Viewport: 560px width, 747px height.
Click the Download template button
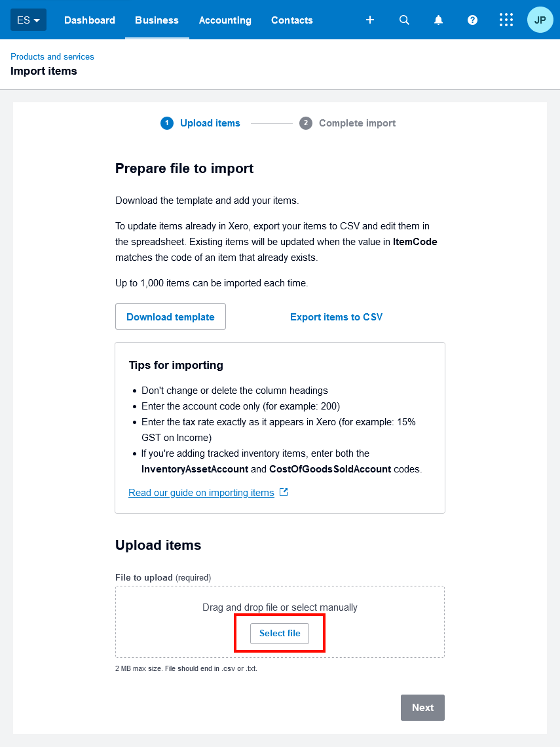point(170,316)
